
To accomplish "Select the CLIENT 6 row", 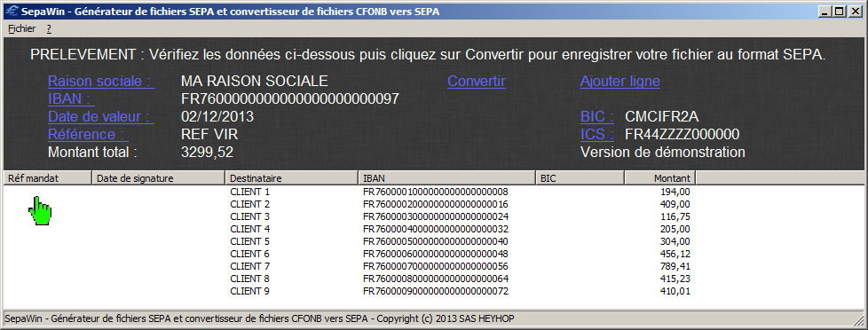I will click(x=349, y=254).
